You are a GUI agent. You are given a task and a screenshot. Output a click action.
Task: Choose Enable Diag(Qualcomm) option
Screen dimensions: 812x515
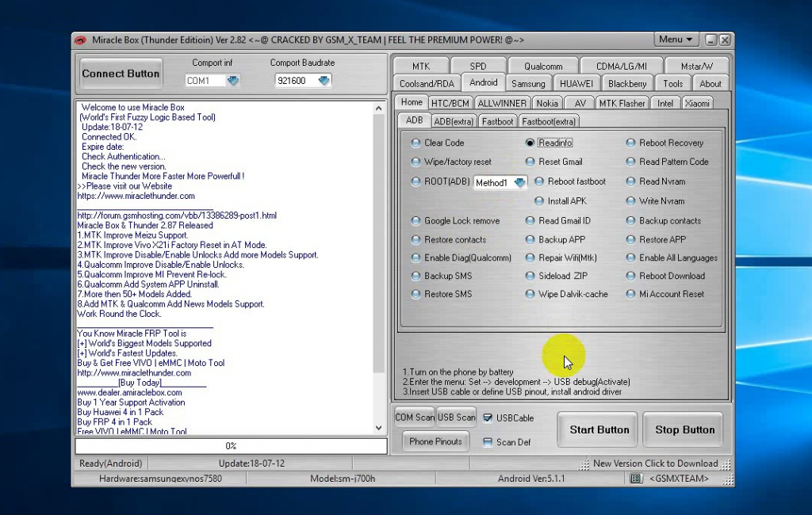pos(416,257)
